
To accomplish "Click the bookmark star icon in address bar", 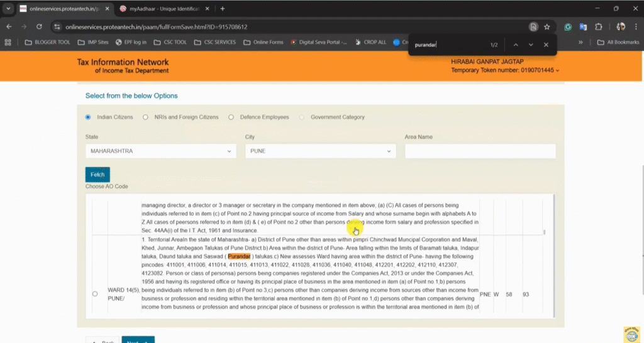I will (547, 27).
